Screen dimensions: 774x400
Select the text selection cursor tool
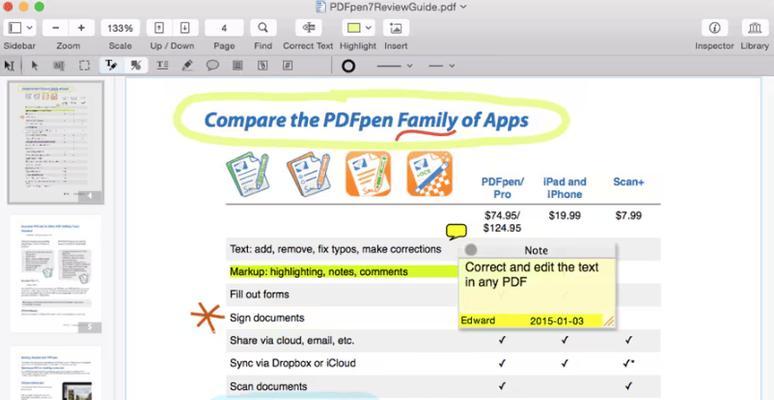click(x=9, y=65)
